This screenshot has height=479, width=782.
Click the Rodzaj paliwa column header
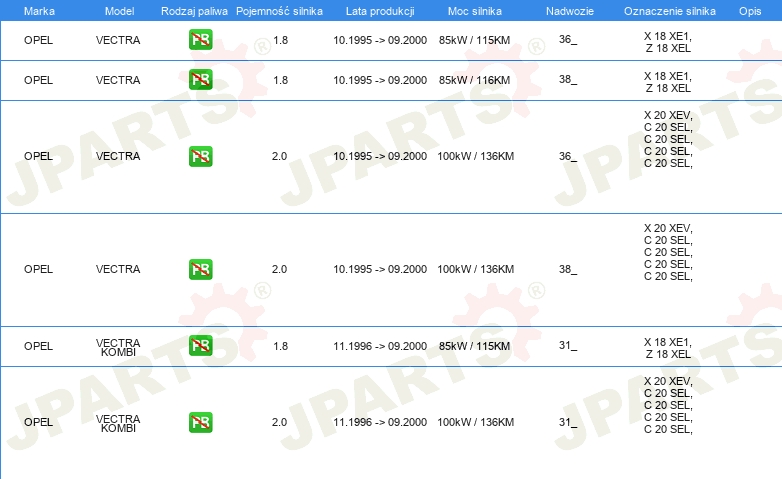pyautogui.click(x=194, y=11)
